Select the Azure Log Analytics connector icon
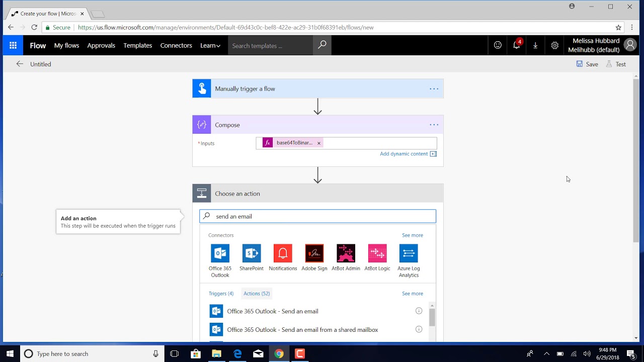The height and width of the screenshot is (362, 644). 409,253
